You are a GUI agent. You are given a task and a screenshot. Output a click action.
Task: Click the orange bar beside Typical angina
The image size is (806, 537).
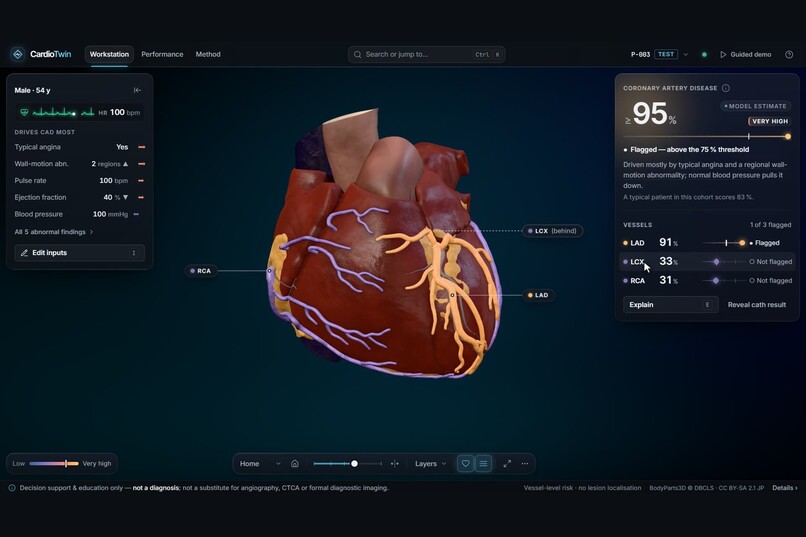[141, 147]
